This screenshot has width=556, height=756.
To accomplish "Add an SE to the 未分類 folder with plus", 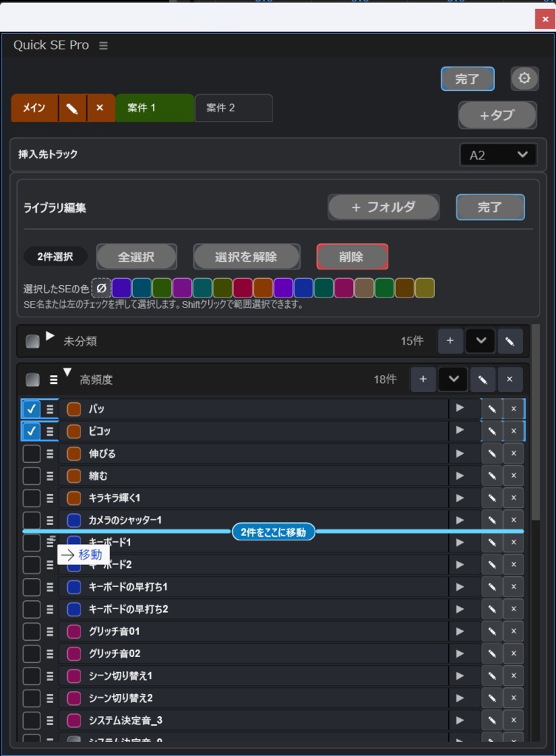I will [450, 341].
